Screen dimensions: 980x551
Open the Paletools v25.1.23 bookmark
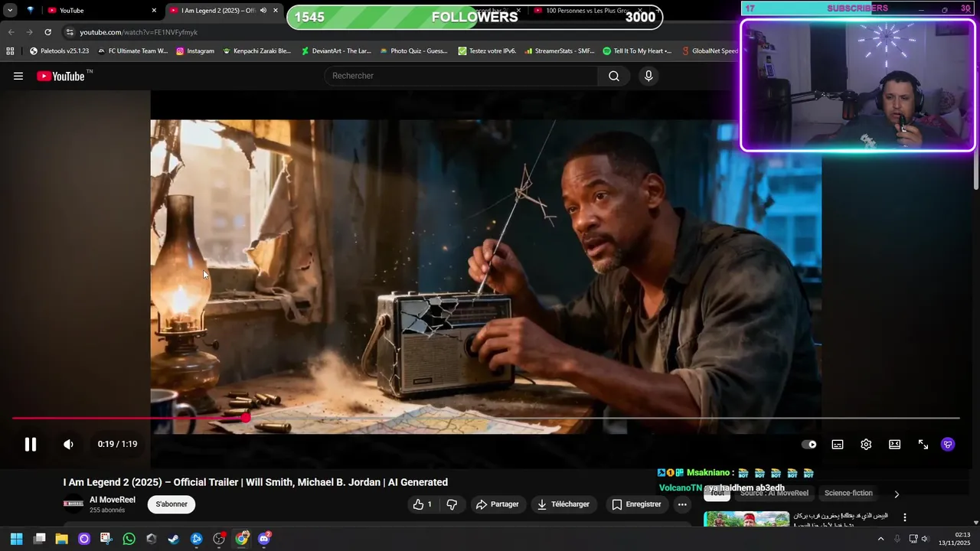(x=59, y=51)
